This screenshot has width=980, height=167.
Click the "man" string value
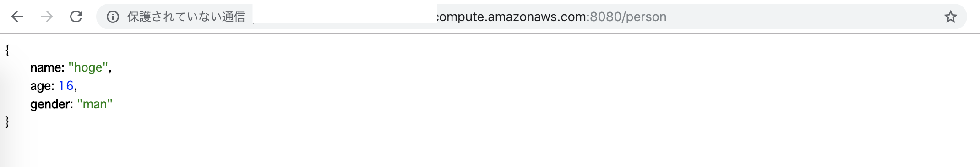(95, 104)
